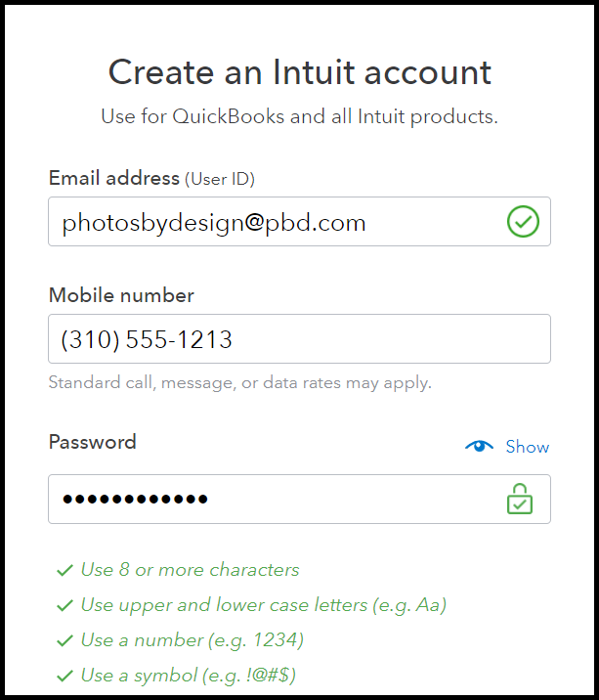Click the Show password link

(x=527, y=447)
